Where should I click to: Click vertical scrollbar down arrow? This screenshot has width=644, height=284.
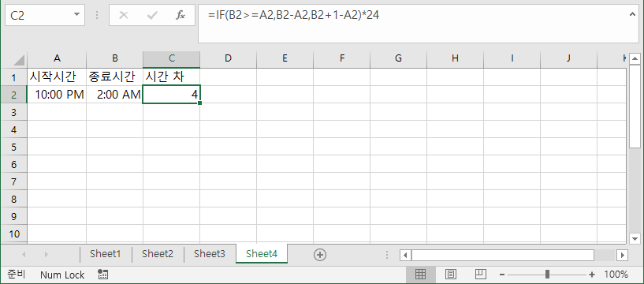635,238
